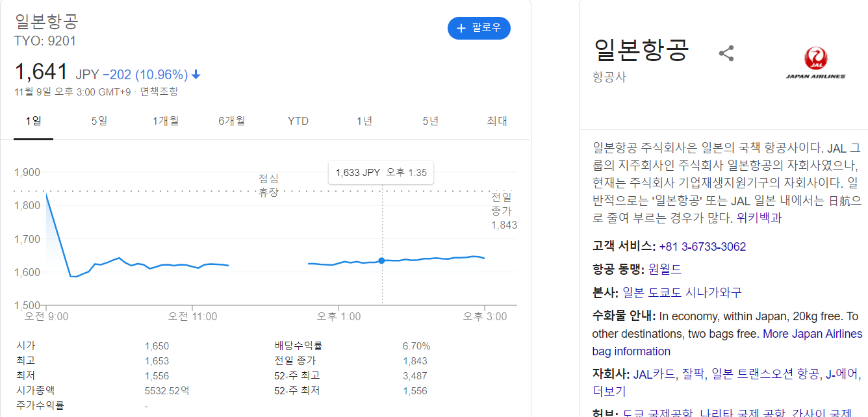Open the 면책조항 disclaimer link
The image size is (868, 417).
coord(159,92)
